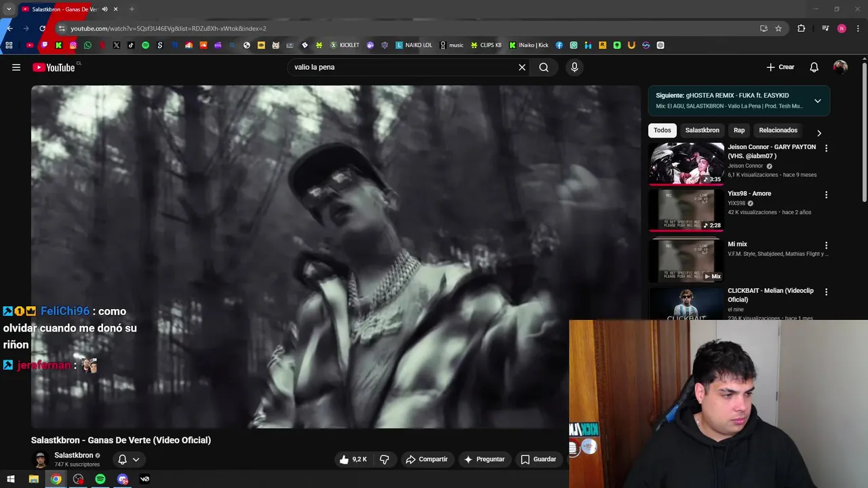868x488 pixels.
Task: Open Windows Start menu
Action: tap(11, 479)
